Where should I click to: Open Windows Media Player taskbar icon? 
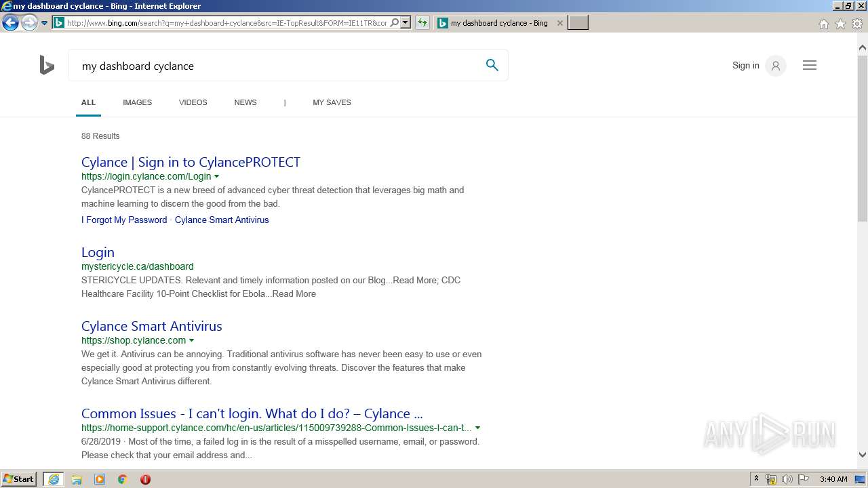point(100,479)
